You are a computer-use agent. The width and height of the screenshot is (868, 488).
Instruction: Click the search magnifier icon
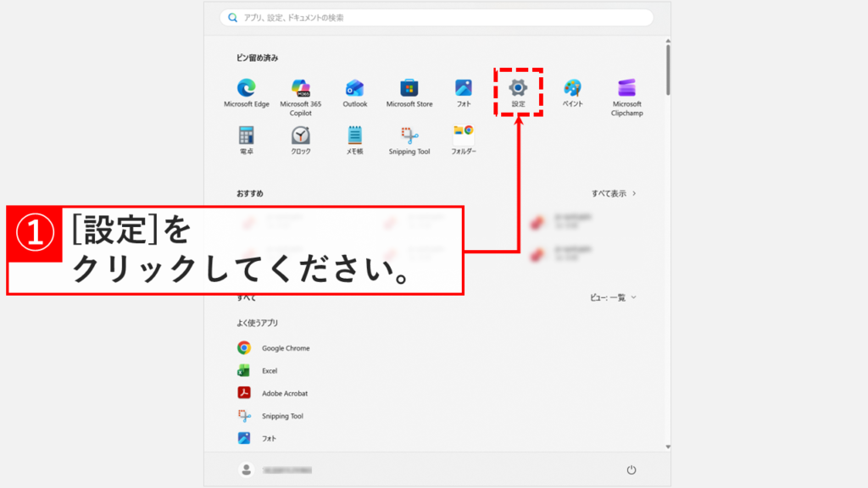pyautogui.click(x=233, y=18)
